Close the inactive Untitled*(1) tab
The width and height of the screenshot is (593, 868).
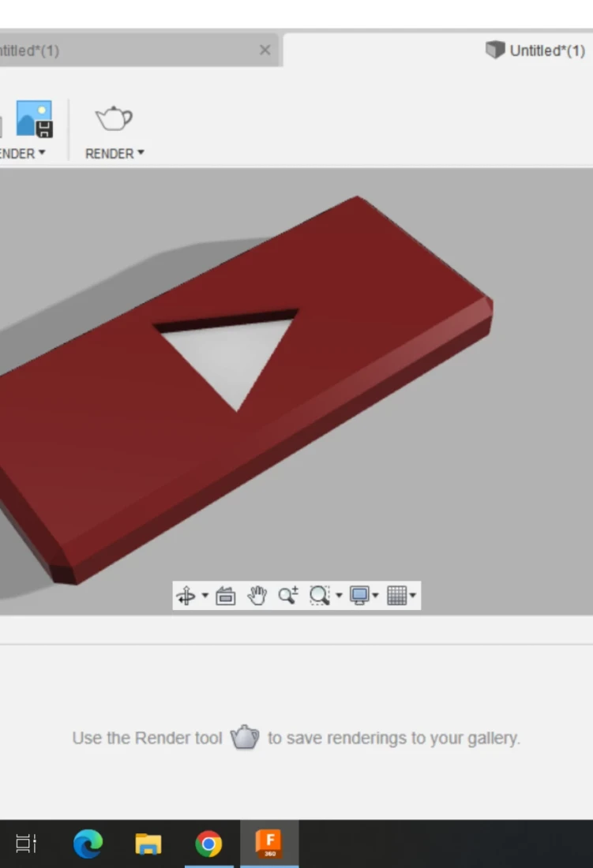click(265, 51)
